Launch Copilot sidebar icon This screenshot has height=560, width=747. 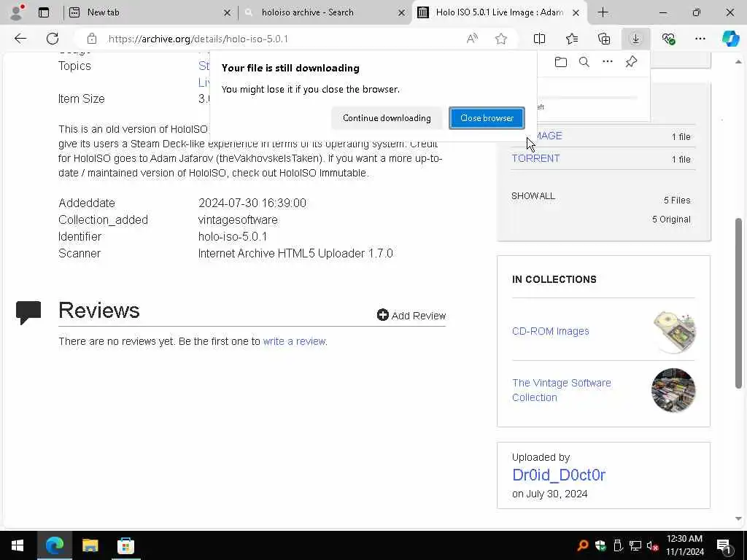pos(730,39)
